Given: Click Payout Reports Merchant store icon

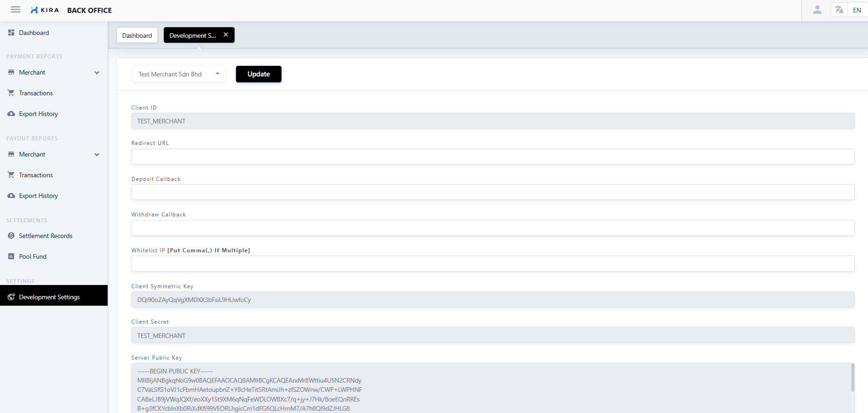Looking at the screenshot, I should (x=11, y=154).
